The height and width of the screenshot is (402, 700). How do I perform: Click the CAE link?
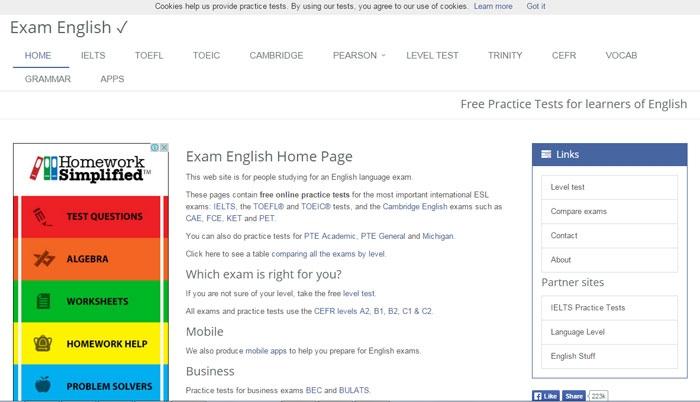coord(194,218)
